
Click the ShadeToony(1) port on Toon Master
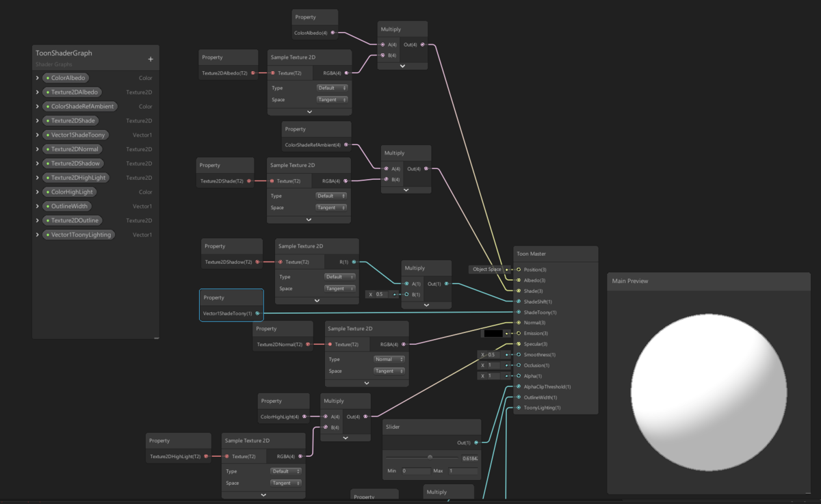coord(519,312)
